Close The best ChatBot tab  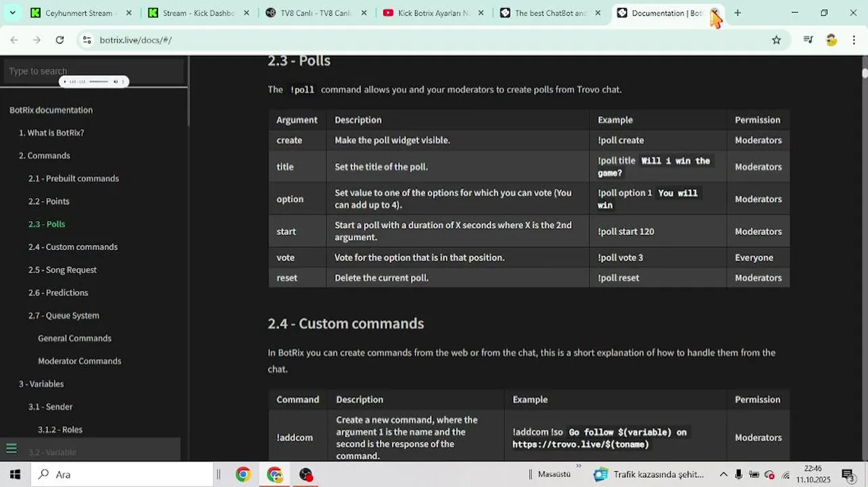click(x=598, y=13)
